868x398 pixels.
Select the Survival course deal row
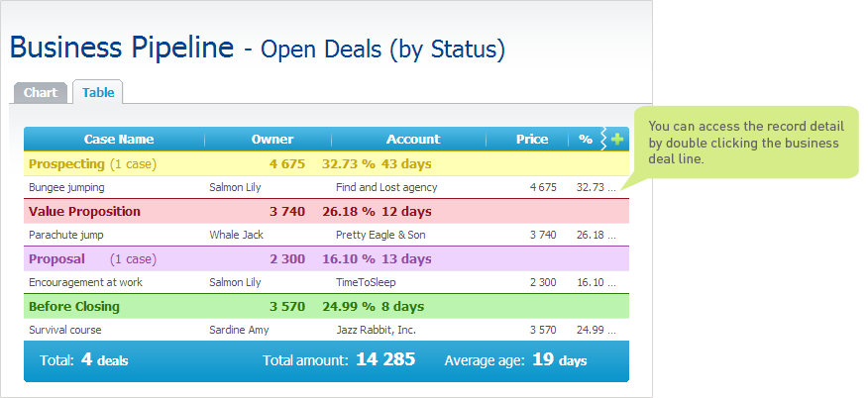(x=326, y=330)
